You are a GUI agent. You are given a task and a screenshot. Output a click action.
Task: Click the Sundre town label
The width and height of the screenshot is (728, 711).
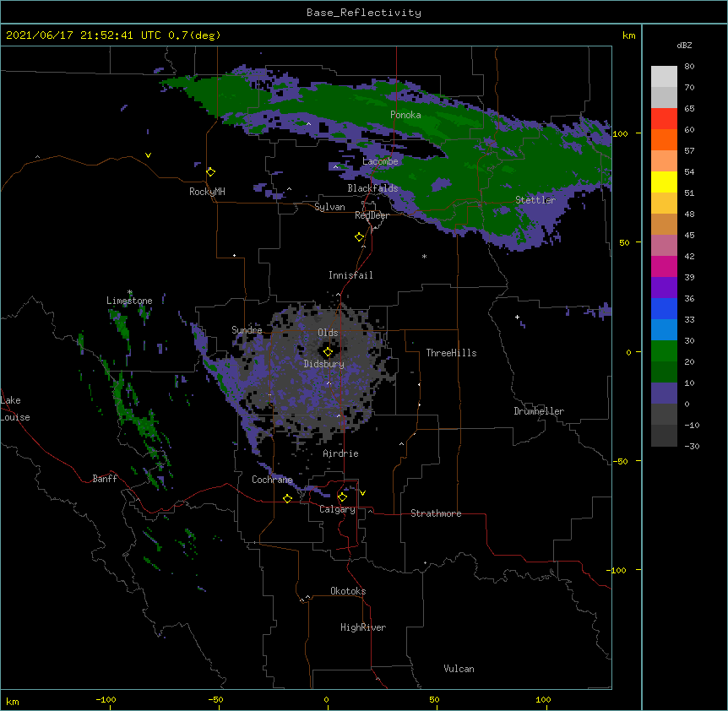tap(247, 330)
